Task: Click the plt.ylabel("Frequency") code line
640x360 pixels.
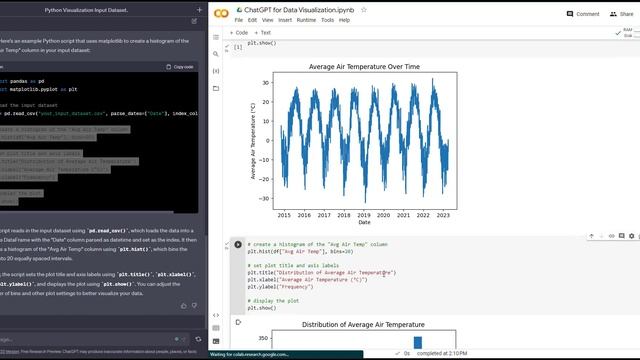Action: tap(280, 287)
